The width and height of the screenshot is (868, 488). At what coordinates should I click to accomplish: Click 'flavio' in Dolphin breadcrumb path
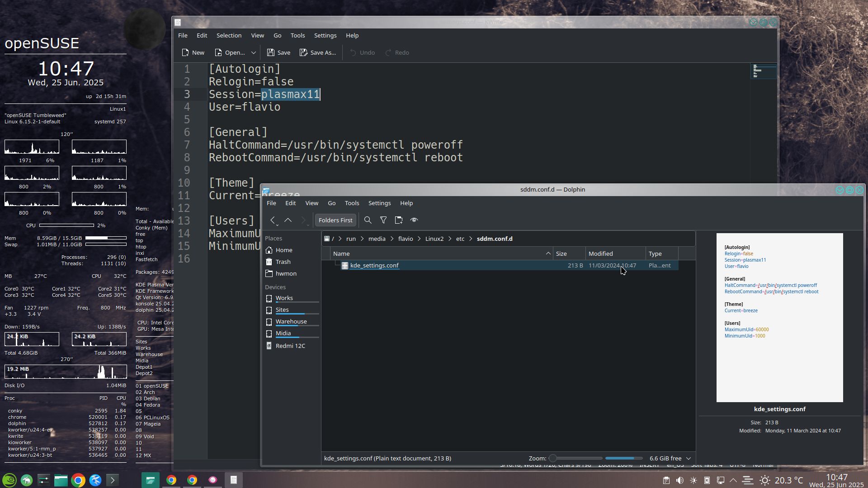coord(406,239)
